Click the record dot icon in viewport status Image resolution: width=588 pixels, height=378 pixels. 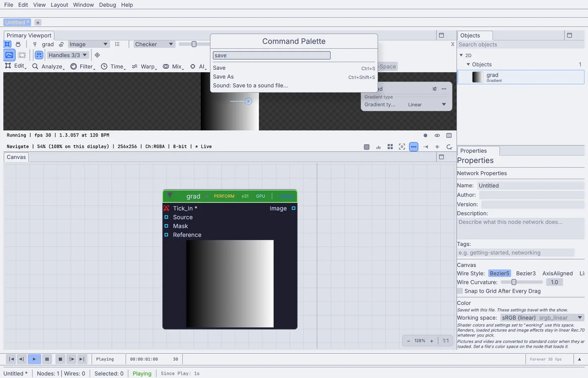tap(425, 135)
